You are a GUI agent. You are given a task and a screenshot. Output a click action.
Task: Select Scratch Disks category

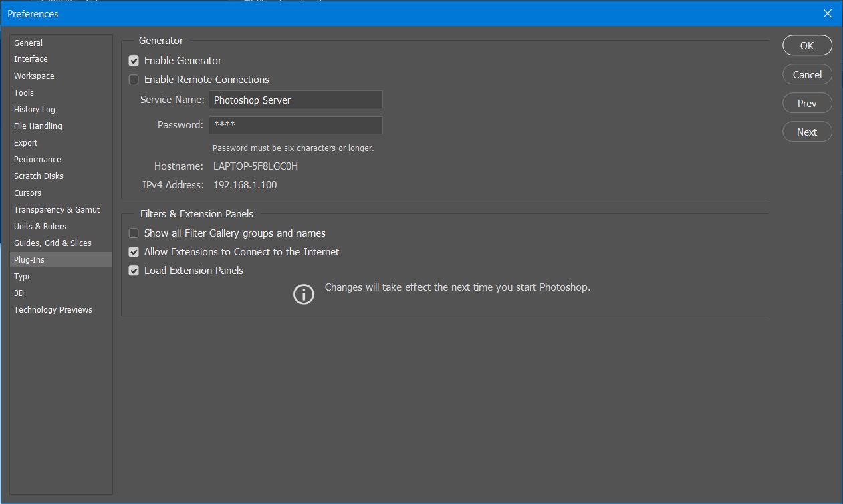pyautogui.click(x=61, y=176)
